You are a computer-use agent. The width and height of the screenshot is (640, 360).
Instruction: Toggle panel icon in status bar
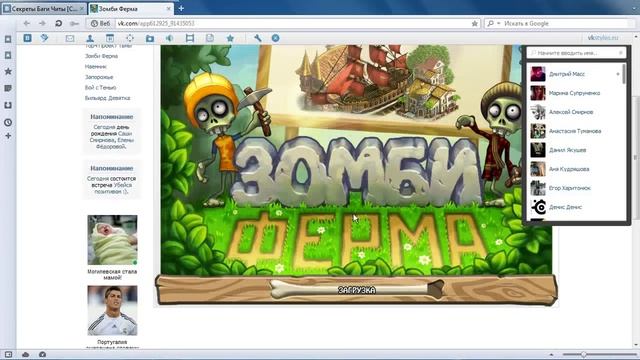(x=8, y=354)
